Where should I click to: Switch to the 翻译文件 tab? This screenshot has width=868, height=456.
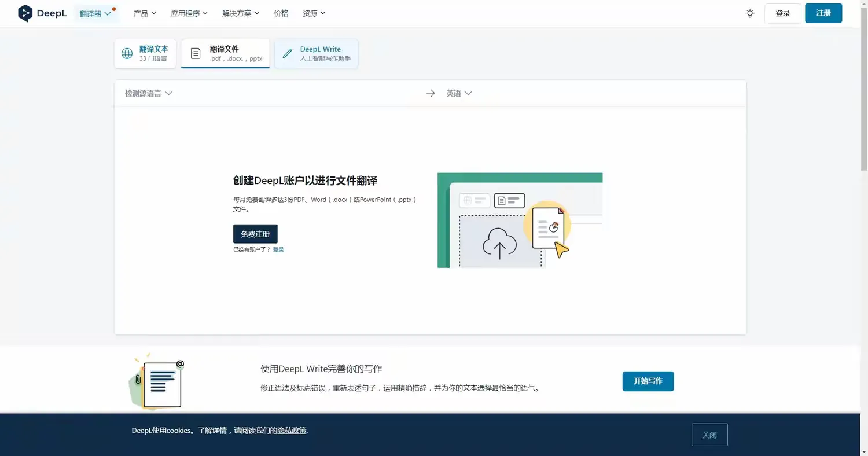[x=225, y=54]
